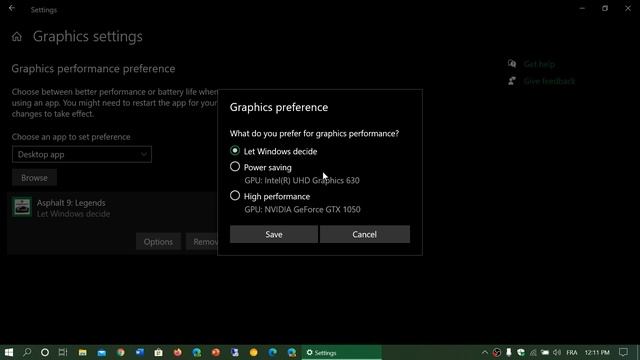This screenshot has height=360, width=640.
Task: Go back with the Settings back arrow
Action: [x=12, y=8]
